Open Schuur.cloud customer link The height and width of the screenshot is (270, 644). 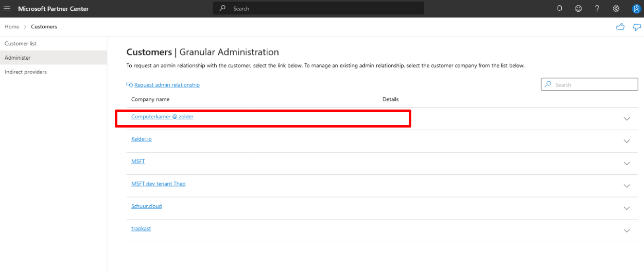tap(147, 206)
